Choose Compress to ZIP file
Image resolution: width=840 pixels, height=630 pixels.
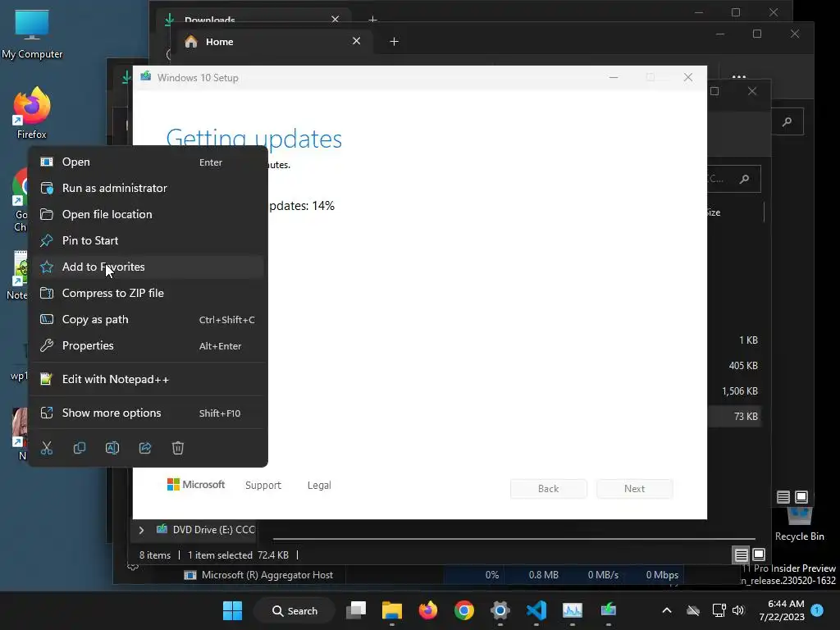tap(148, 293)
